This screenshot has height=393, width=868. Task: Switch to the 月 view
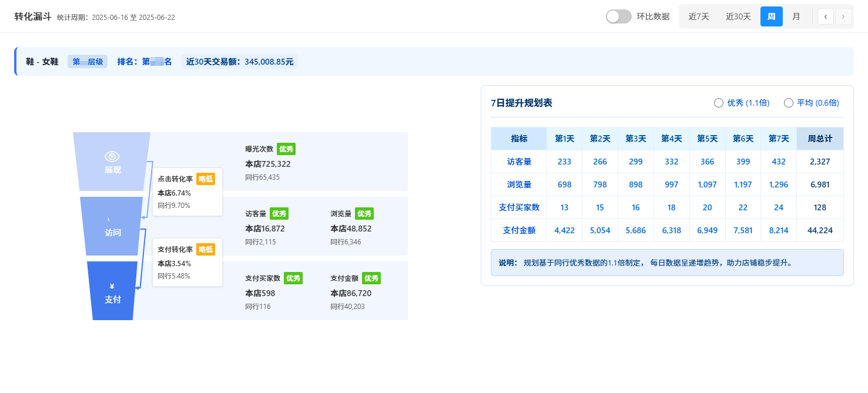pos(796,16)
